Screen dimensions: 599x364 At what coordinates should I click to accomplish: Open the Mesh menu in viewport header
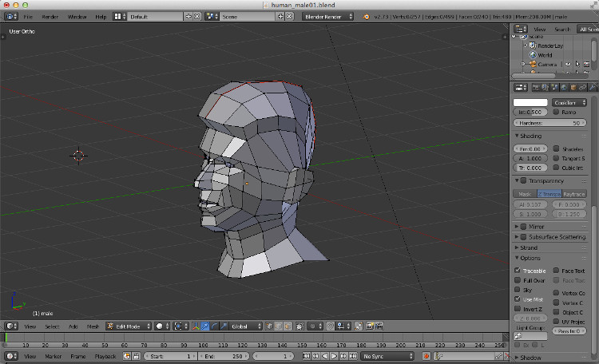[93, 326]
